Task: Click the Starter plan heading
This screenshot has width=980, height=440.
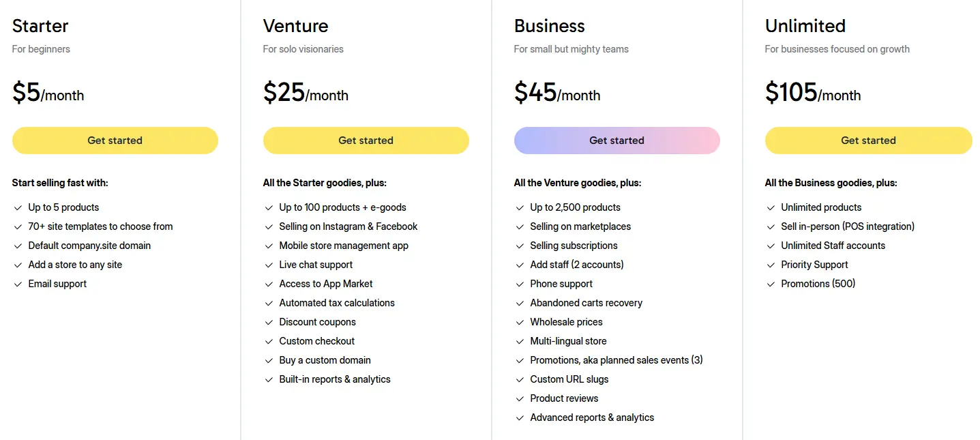Action: pos(40,26)
